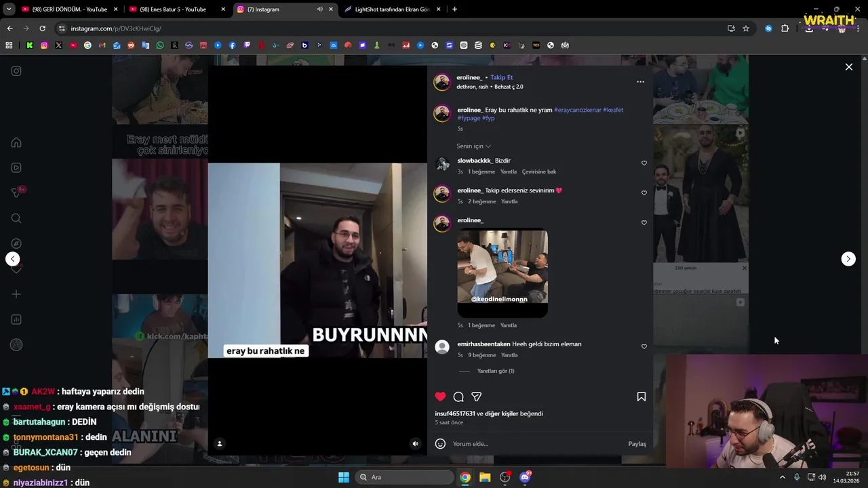Click 'Takip Et' to follow erolinee_
Viewport: 868px width, 488px height.
pyautogui.click(x=502, y=78)
